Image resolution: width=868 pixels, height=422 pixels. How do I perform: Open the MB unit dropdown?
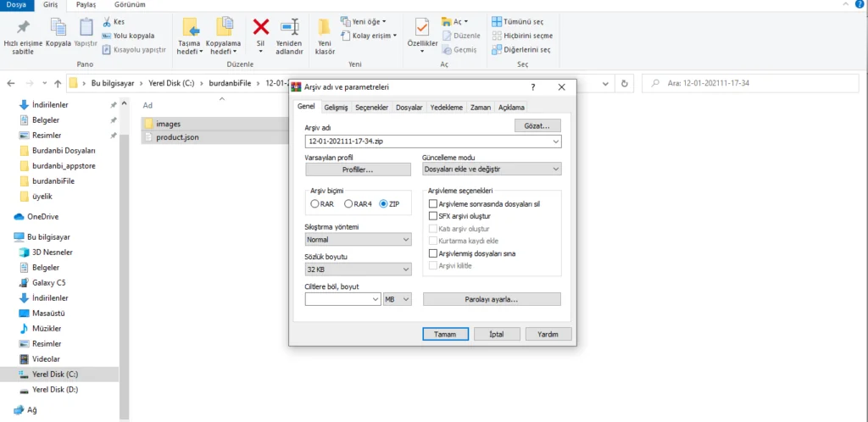click(398, 298)
